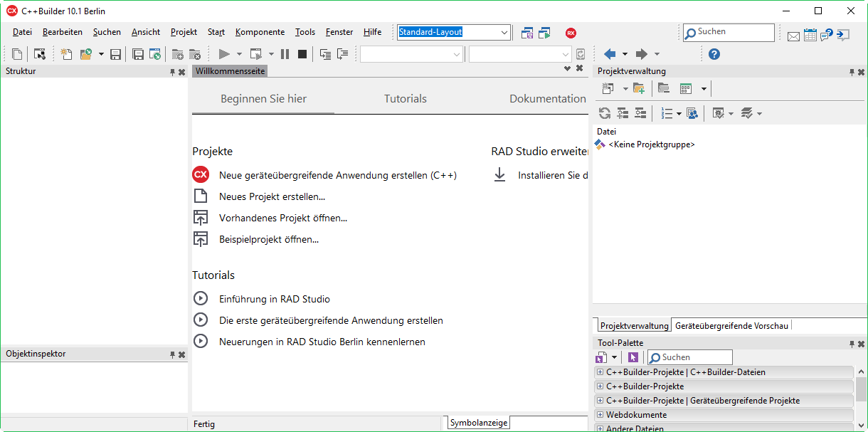Click the Open Project window icon

click(x=154, y=54)
